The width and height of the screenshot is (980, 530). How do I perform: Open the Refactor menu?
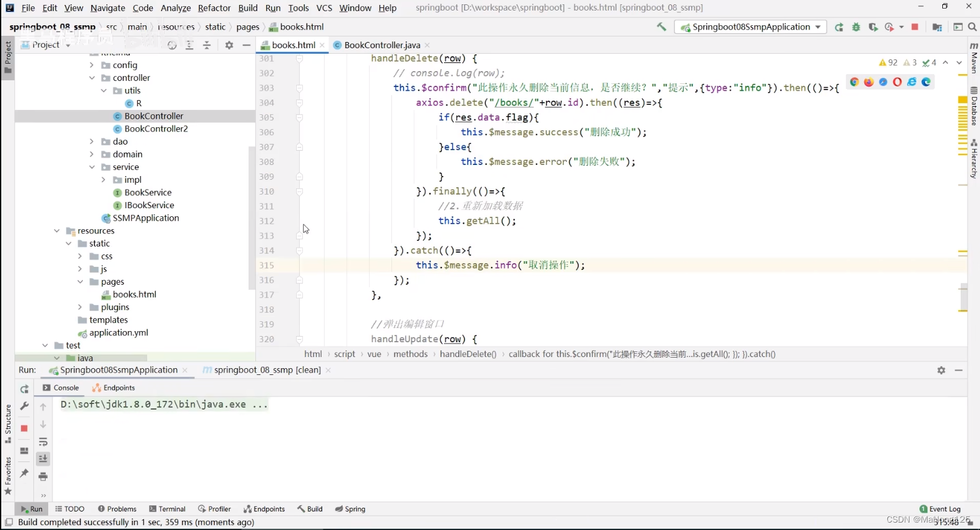pyautogui.click(x=214, y=8)
